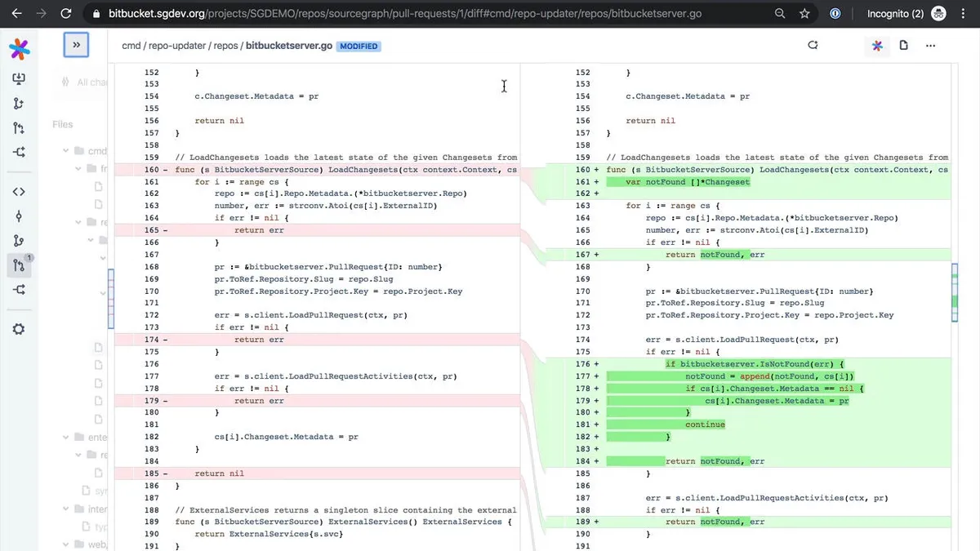Viewport: 980px width, 551px height.
Task: Click the zoom magnifier icon in the address bar
Action: pyautogui.click(x=781, y=14)
